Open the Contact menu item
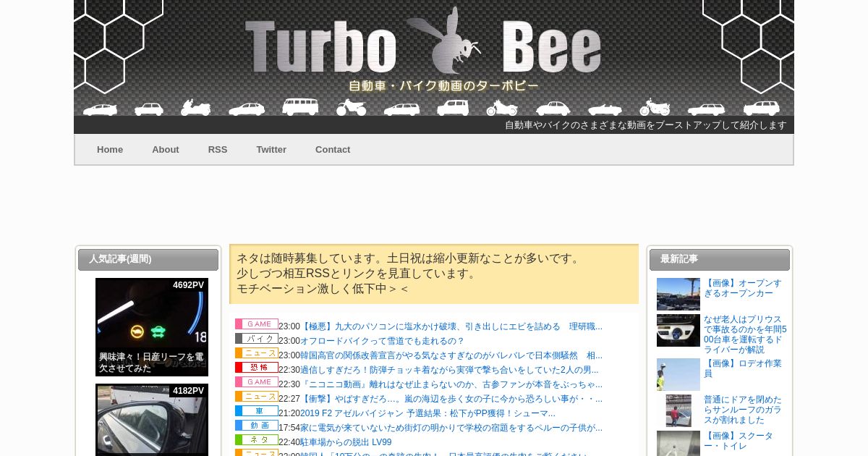Image resolution: width=868 pixels, height=456 pixels. click(x=333, y=150)
